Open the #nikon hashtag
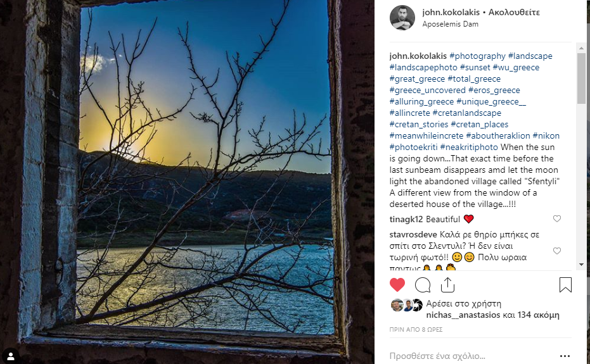This screenshot has height=364, width=590. pos(546,135)
